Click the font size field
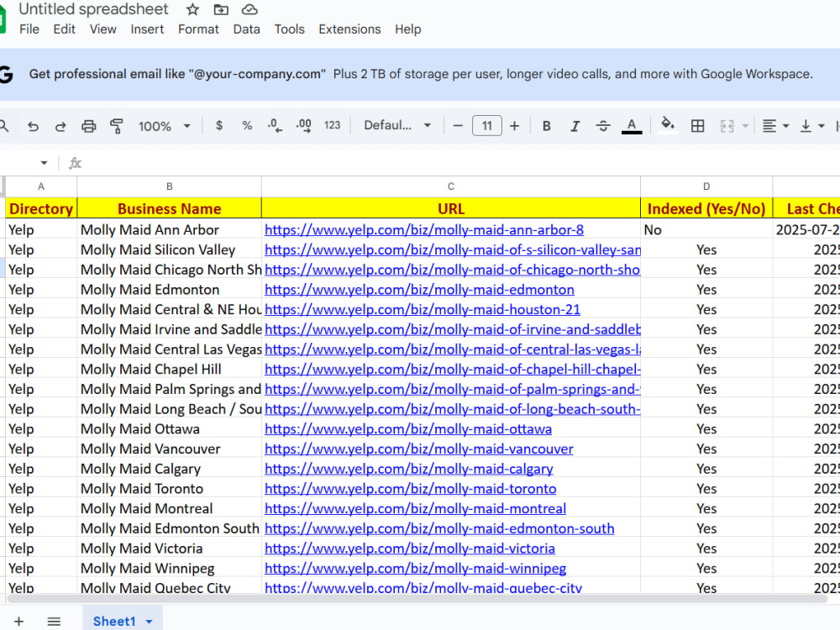This screenshot has height=630, width=840. coord(487,126)
